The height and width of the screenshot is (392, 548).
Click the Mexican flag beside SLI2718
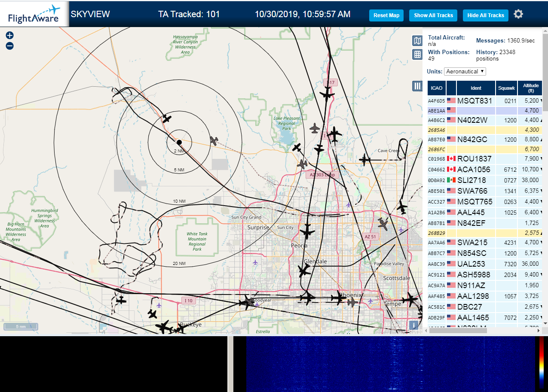point(451,180)
